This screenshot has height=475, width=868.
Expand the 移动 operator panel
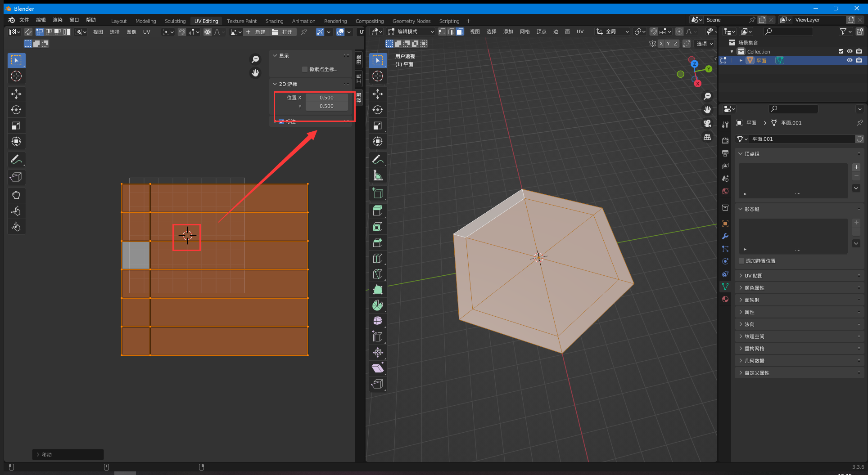(x=68, y=455)
